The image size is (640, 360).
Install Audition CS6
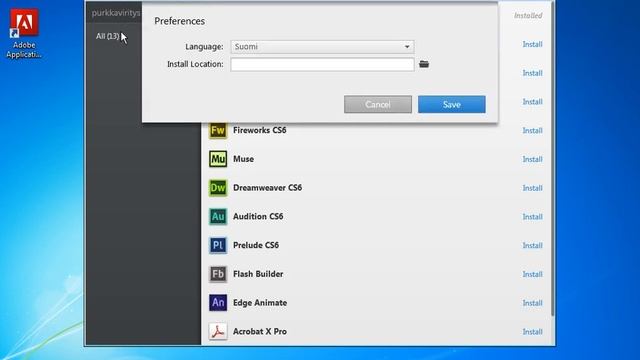coord(533,217)
